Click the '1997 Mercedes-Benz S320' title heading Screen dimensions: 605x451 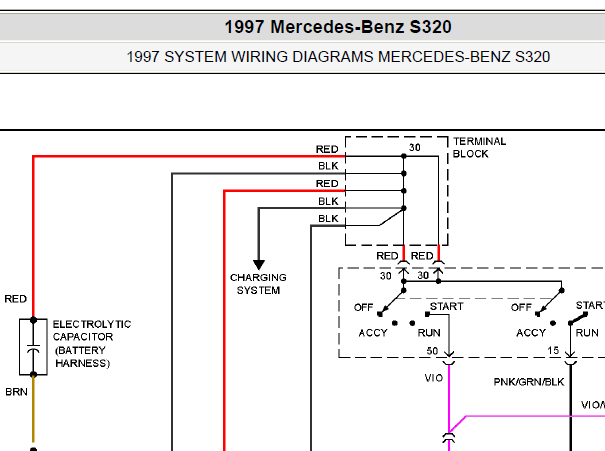[338, 27]
